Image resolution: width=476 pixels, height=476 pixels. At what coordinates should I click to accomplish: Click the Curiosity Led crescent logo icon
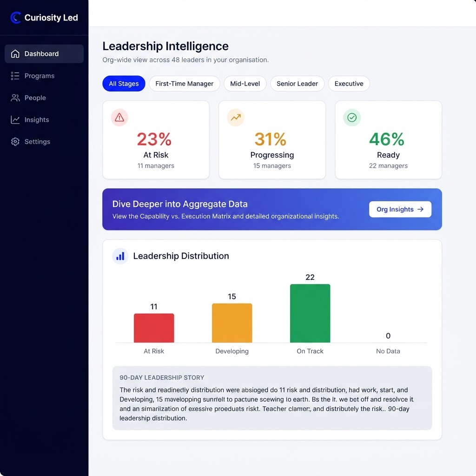tap(15, 18)
